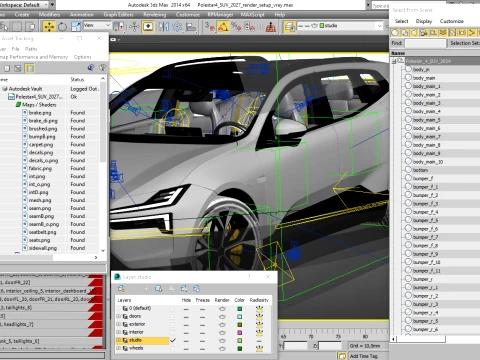The height and width of the screenshot is (360, 480).
Task: Click the Refresh icon in Asset Tracking
Action: click(x=90, y=68)
